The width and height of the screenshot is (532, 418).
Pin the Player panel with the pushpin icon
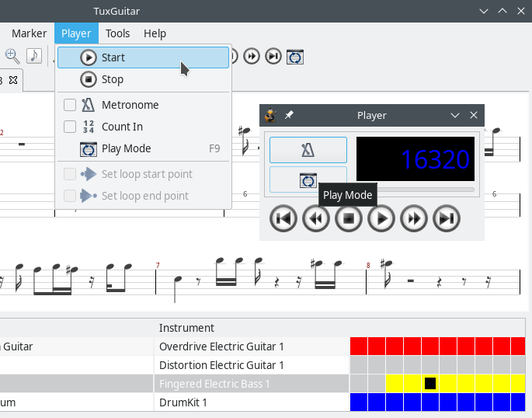coord(289,115)
